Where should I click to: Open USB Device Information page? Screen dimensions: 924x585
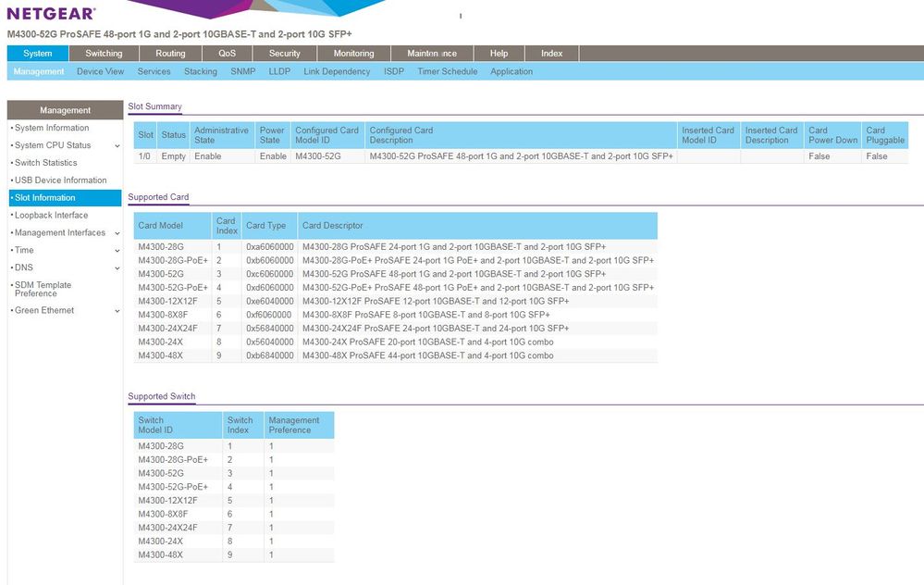click(x=60, y=180)
